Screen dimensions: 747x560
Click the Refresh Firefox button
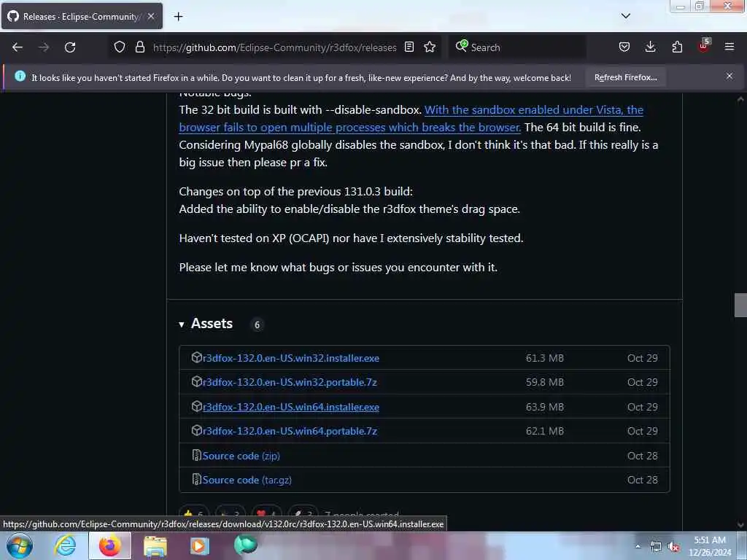pos(625,77)
